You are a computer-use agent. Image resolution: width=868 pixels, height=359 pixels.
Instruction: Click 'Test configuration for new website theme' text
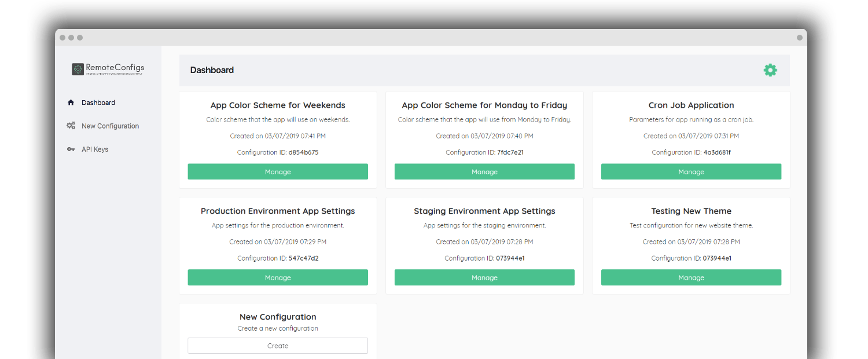[691, 225]
